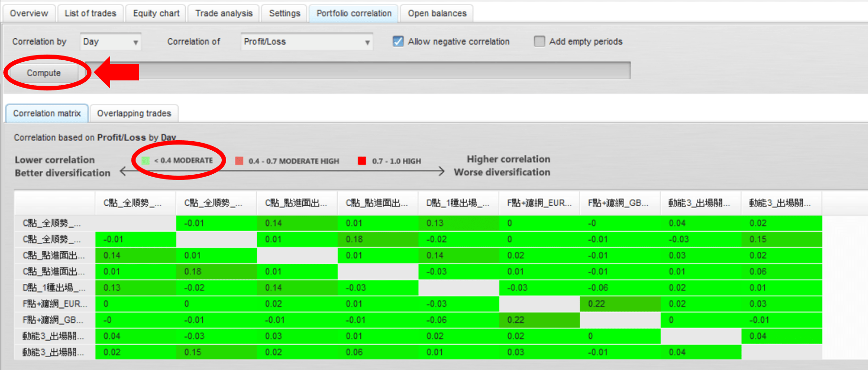This screenshot has height=370, width=868.
Task: Go to the Equity chart tab
Action: coord(156,13)
